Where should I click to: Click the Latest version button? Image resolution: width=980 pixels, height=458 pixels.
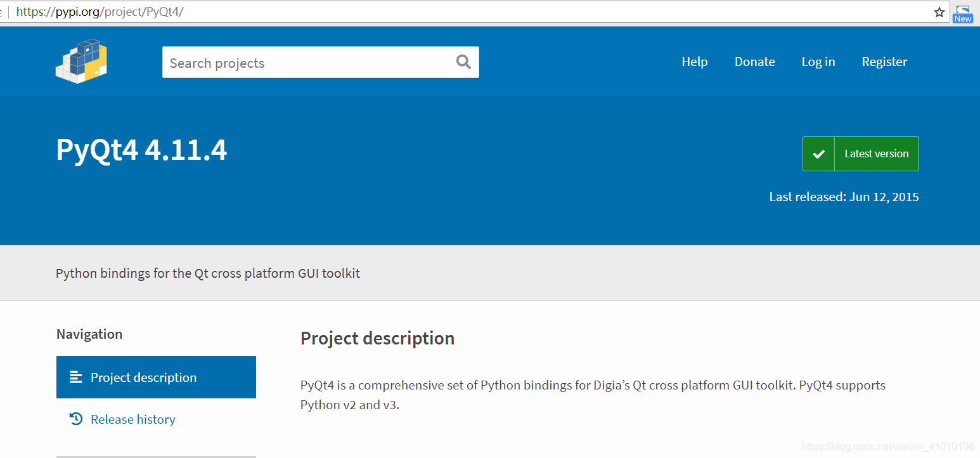[876, 154]
